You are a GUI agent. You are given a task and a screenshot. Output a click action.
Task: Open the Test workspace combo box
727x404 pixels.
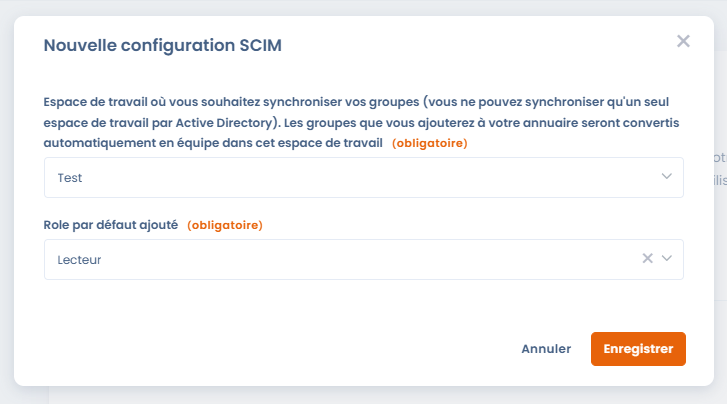(x=340, y=177)
